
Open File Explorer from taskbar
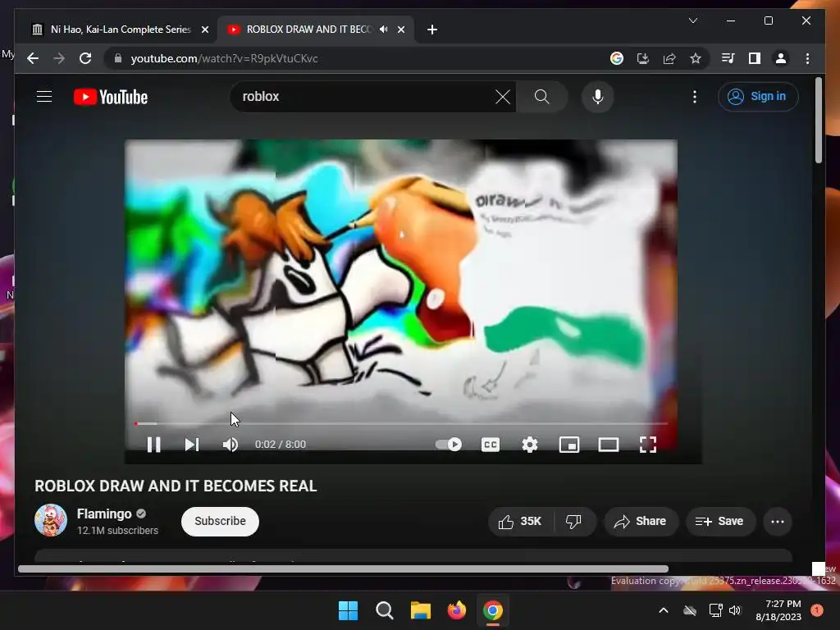click(x=421, y=610)
